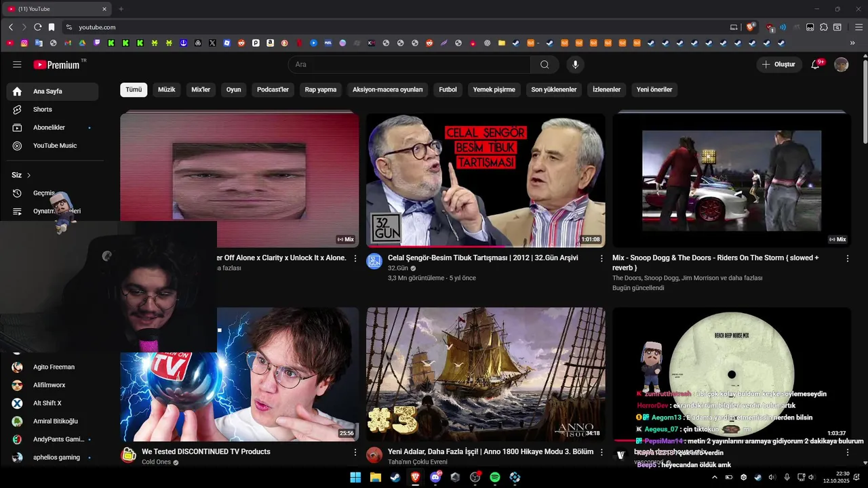Click the page vertical scrollbar

coord(865,102)
